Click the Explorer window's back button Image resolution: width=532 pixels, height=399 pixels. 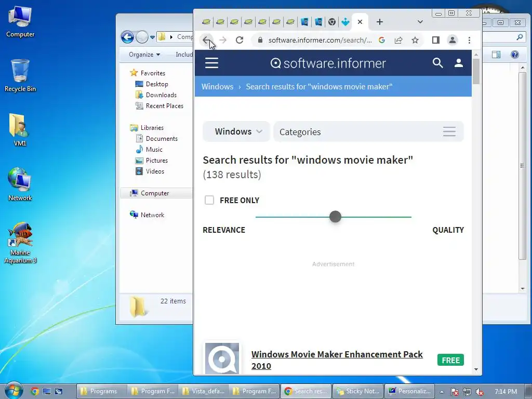128,37
